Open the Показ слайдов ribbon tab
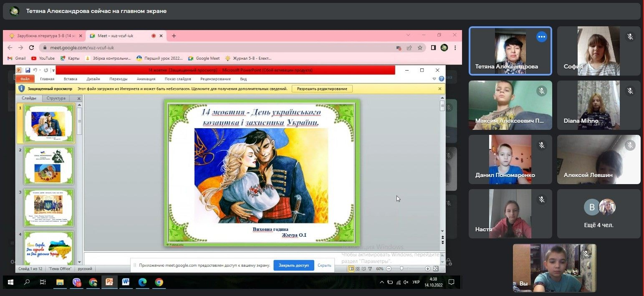Screen dimensions: 644x296 pyautogui.click(x=178, y=79)
